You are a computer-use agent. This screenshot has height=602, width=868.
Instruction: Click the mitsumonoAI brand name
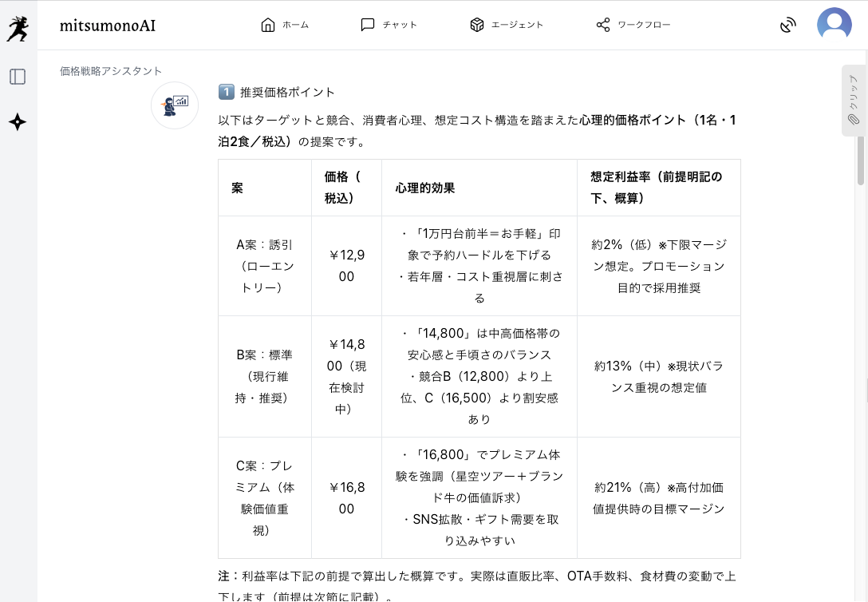point(108,26)
